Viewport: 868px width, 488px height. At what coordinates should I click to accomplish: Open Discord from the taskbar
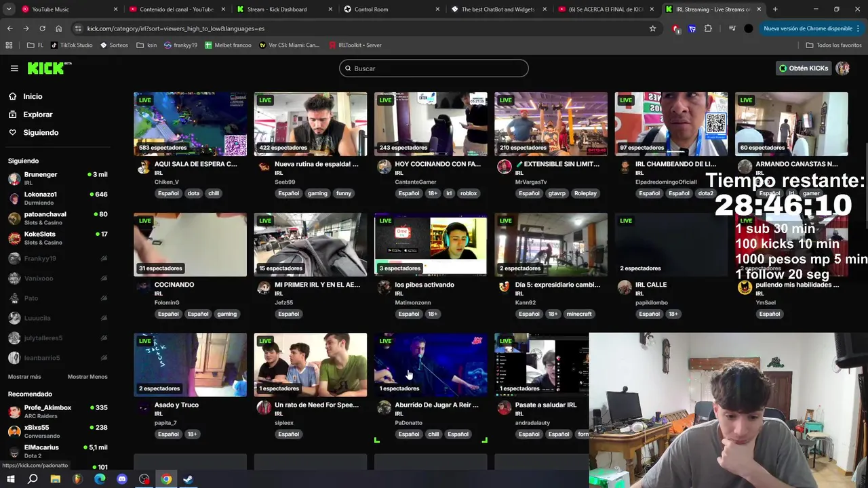coord(122,479)
